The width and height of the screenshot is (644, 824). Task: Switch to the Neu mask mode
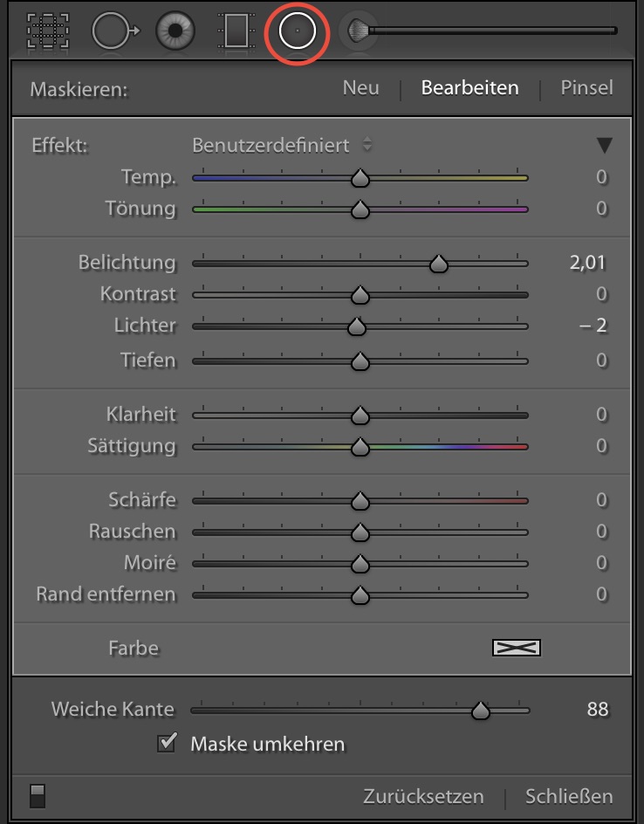coord(360,88)
